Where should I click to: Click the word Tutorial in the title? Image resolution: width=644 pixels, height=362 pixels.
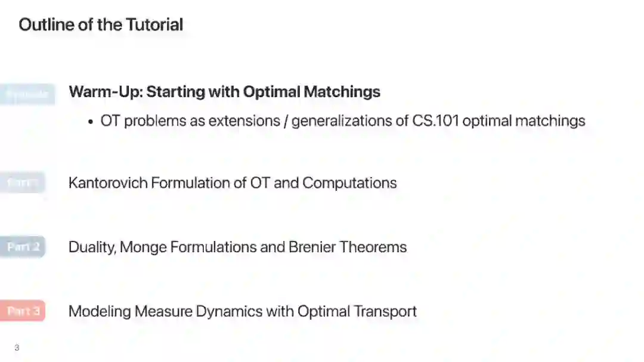(x=154, y=24)
